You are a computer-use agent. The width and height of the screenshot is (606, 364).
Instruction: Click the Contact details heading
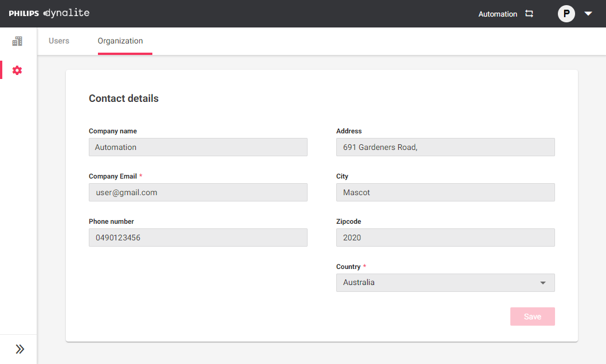click(124, 98)
